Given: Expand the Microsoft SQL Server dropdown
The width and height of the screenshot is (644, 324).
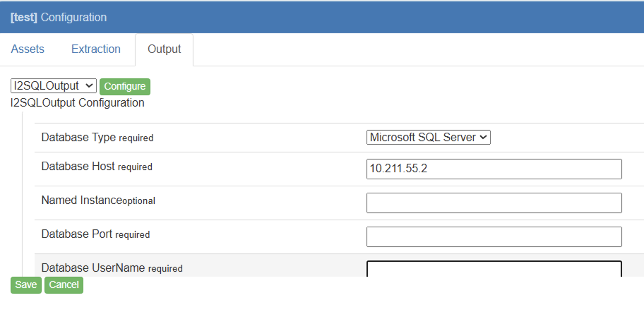Looking at the screenshot, I should pos(428,137).
